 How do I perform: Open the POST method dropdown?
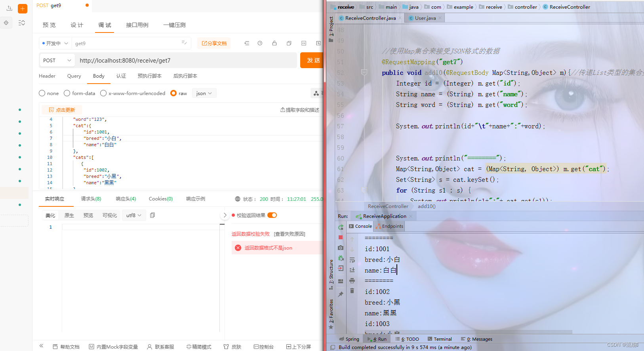[57, 60]
